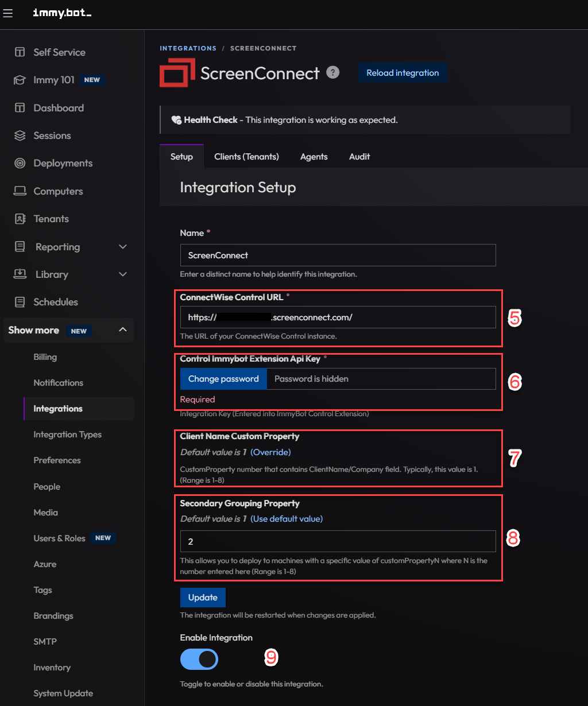Image resolution: width=588 pixels, height=706 pixels.
Task: Open Billing in the sidebar
Action: coord(45,357)
